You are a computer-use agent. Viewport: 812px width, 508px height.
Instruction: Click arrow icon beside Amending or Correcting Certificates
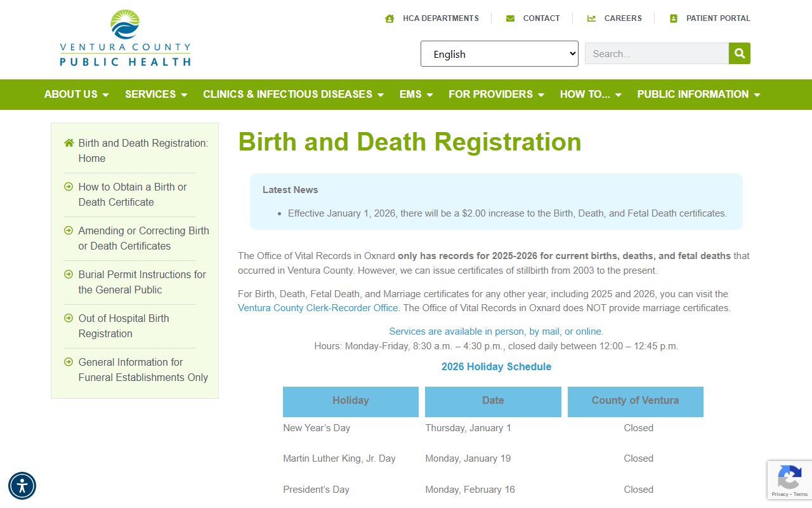point(69,231)
